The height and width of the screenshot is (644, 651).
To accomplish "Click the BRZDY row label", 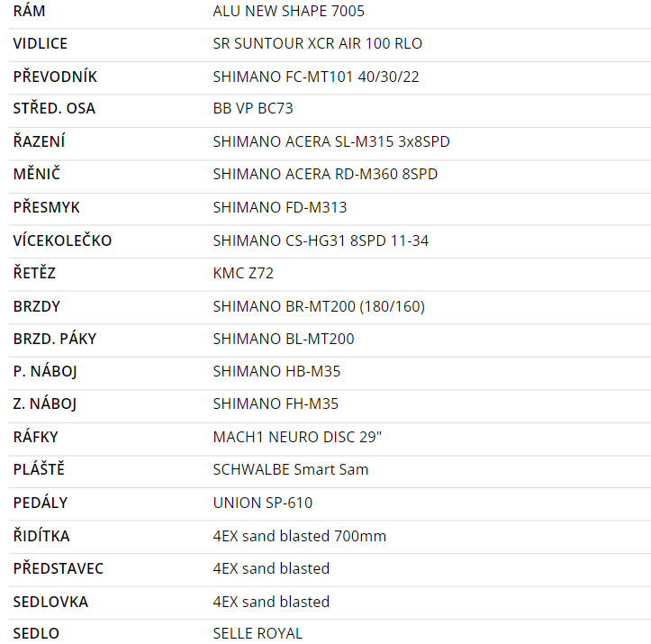I will click(x=37, y=306).
